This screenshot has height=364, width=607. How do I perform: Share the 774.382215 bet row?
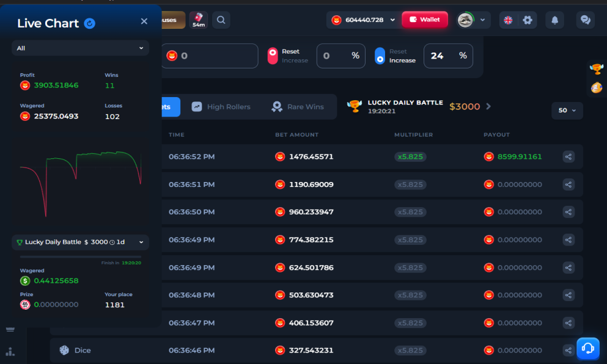click(568, 240)
